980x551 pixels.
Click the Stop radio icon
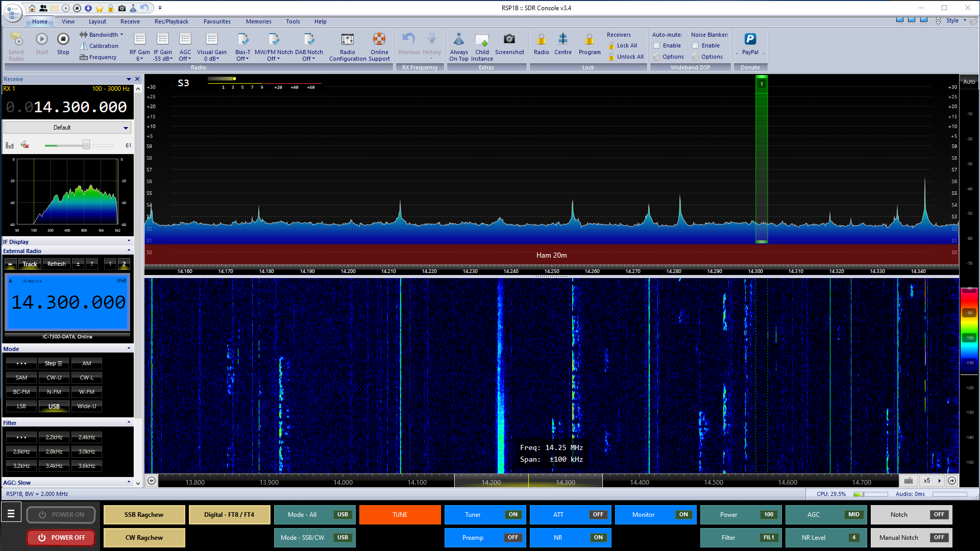pyautogui.click(x=63, y=39)
